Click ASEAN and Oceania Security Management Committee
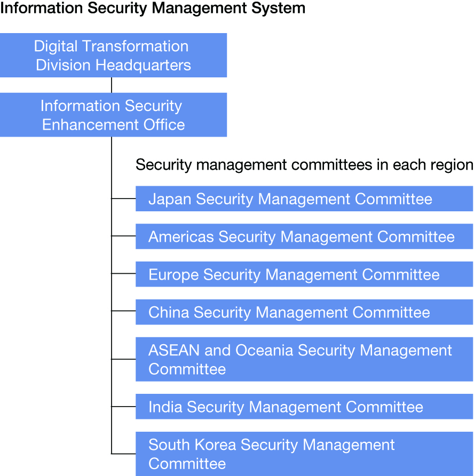474x476 pixels. [x=304, y=359]
